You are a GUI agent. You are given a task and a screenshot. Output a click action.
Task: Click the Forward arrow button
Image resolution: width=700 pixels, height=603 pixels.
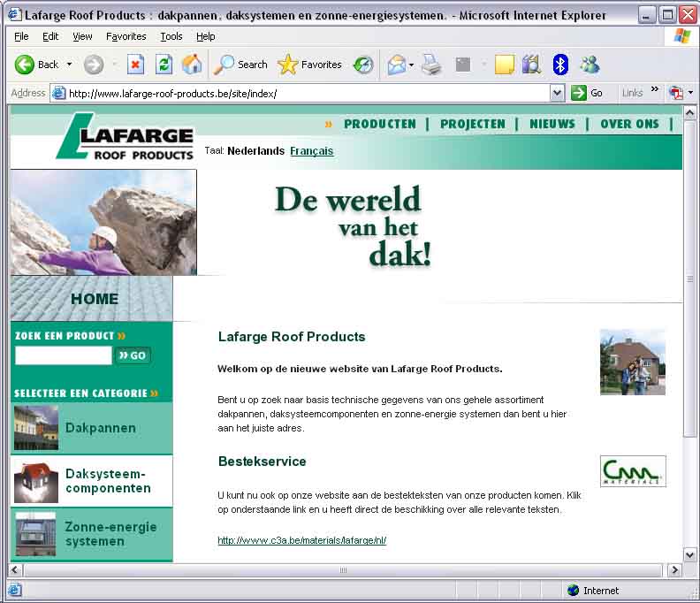tap(94, 65)
